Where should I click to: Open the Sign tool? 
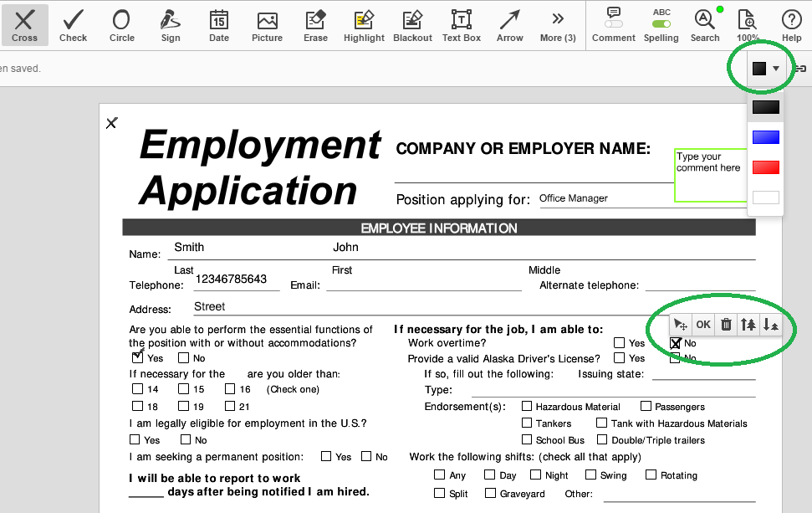pyautogui.click(x=171, y=25)
